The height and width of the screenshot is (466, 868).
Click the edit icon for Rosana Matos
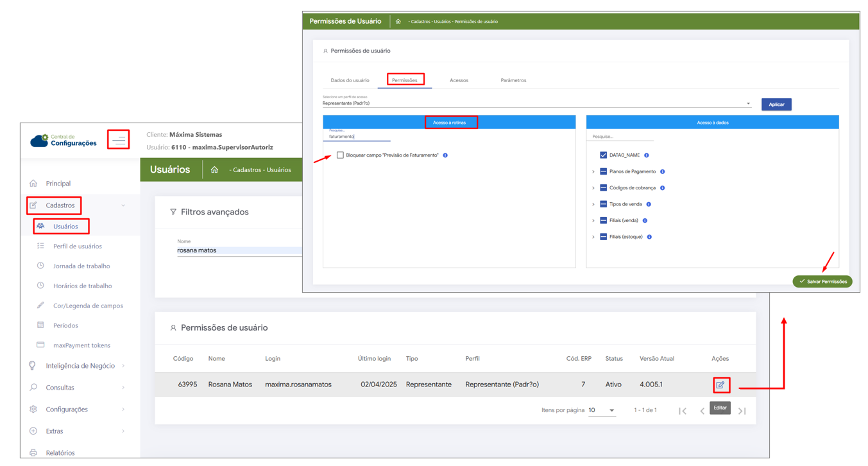720,385
